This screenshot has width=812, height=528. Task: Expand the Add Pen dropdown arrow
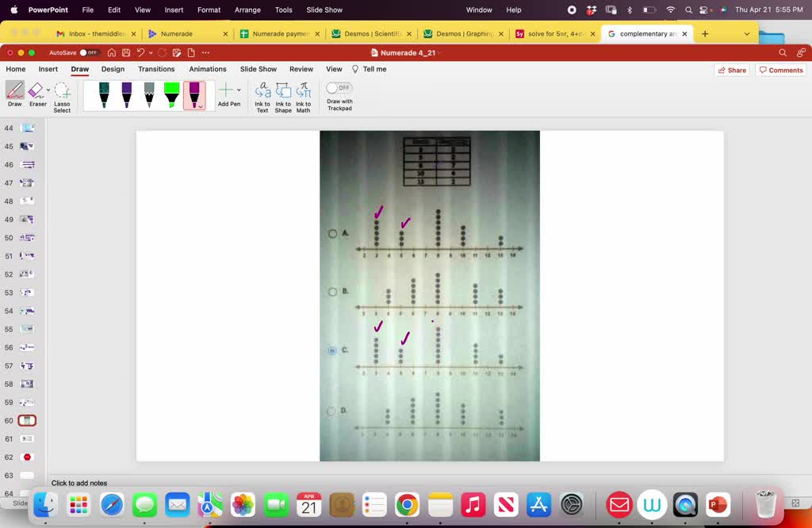tap(239, 90)
